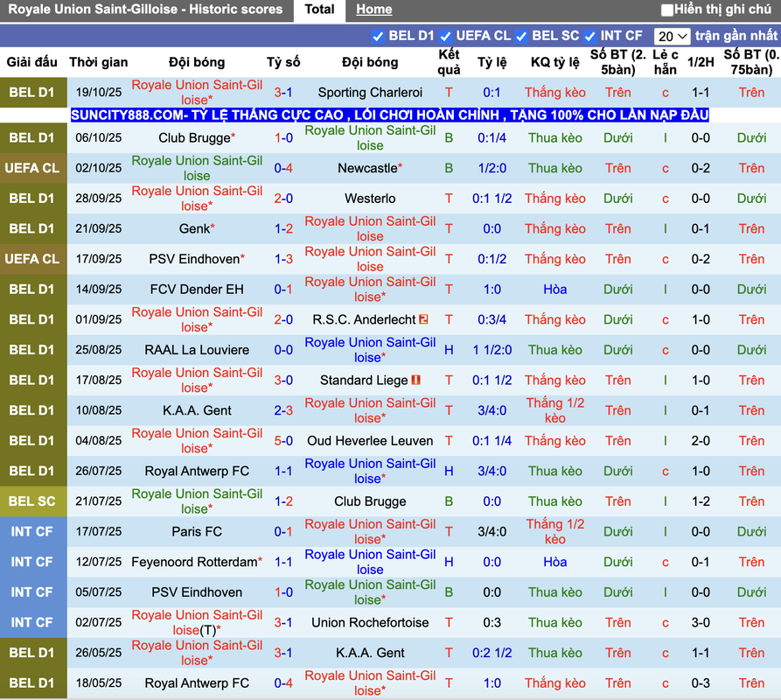Click the BEL SC league label on 21/07/25
Screen dimensions: 781x700
point(32,501)
